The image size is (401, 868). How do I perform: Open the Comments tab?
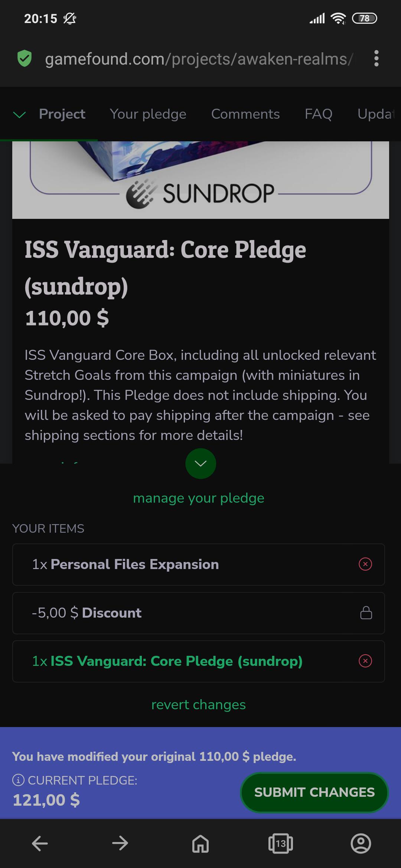245,114
